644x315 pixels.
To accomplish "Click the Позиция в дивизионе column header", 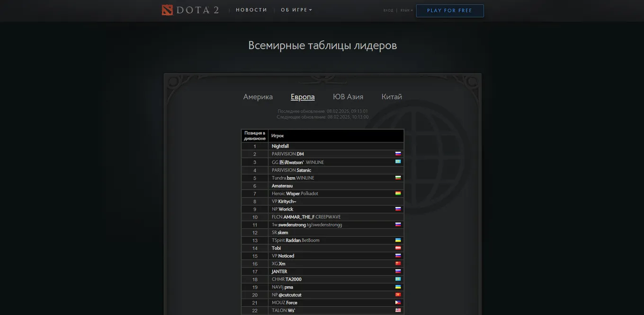I will (255, 136).
